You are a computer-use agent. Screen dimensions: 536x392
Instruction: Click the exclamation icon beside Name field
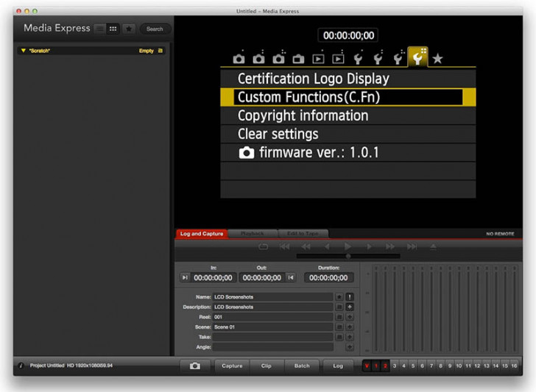click(x=349, y=296)
